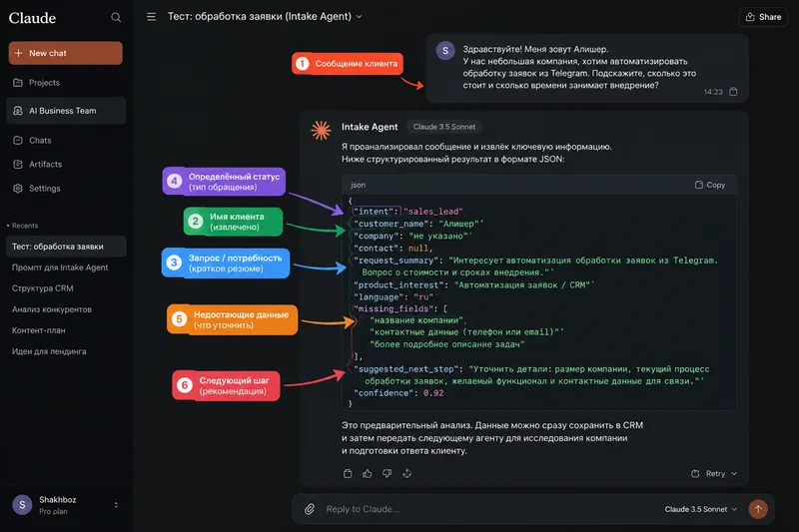This screenshot has width=799, height=532.
Task: Expand the chat title dropdown chevron
Action: (360, 17)
